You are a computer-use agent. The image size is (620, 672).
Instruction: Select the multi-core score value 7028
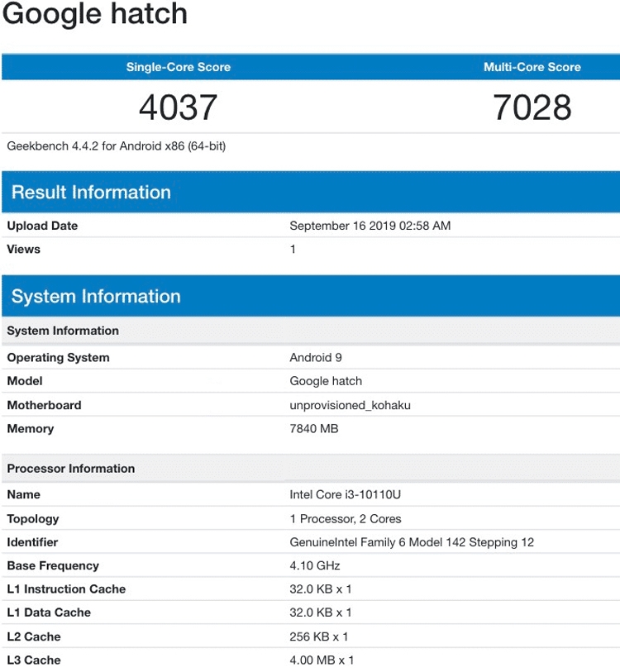[x=532, y=107]
